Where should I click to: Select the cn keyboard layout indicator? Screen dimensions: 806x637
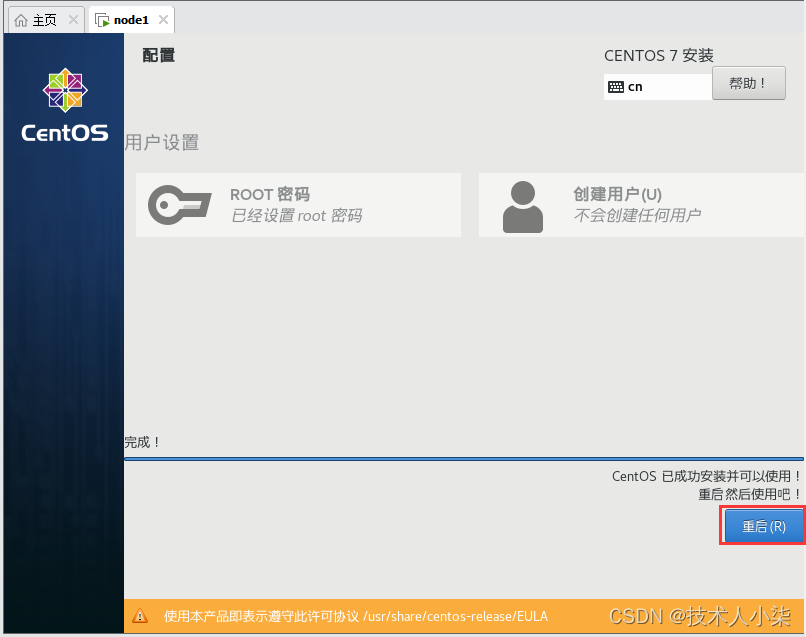point(658,87)
